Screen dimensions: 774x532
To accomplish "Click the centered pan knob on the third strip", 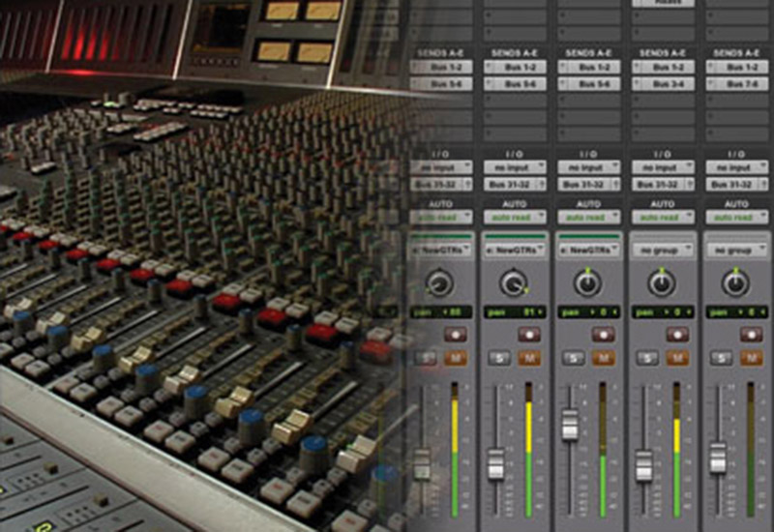I will point(587,283).
